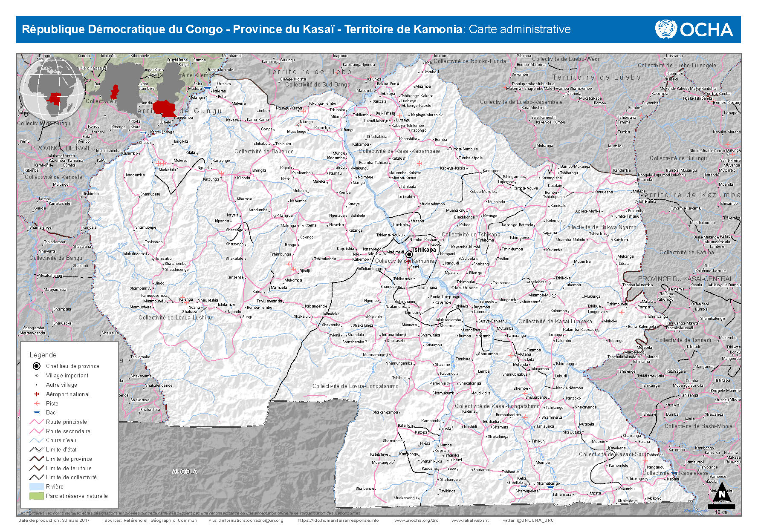Click the Piste airstrip icon in legend
The width and height of the screenshot is (758, 532).
point(37,403)
